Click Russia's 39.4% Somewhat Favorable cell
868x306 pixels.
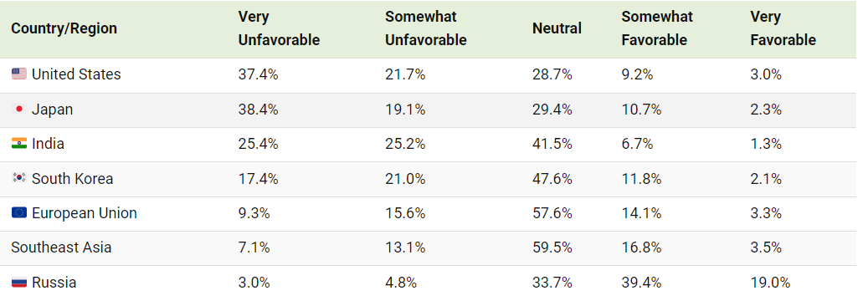click(641, 283)
